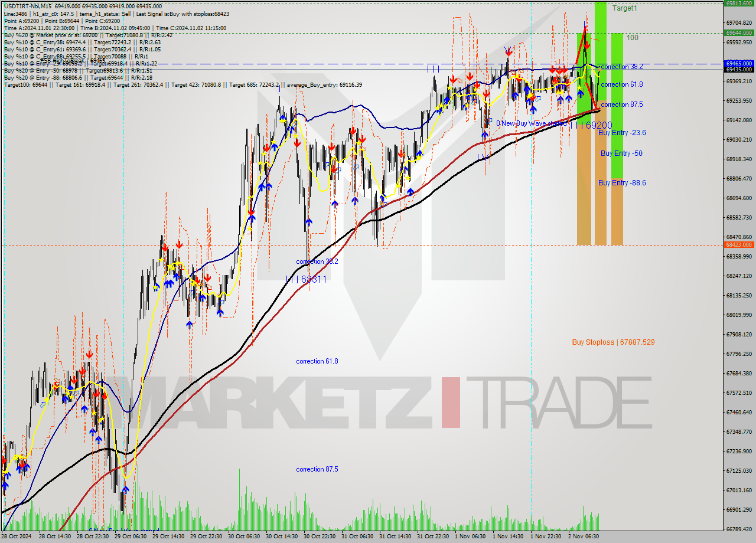
Task: Click the 'Buy Entry -50' label
Action: (x=621, y=153)
